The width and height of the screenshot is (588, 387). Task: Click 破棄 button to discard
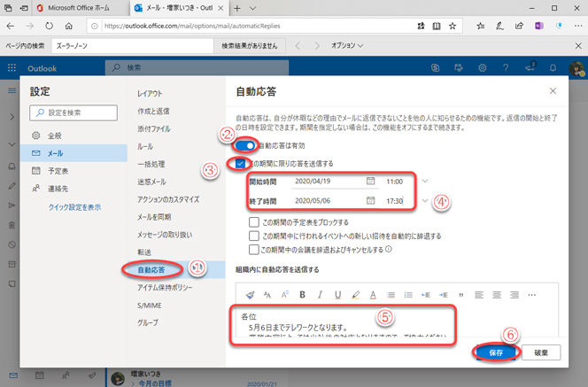[541, 352]
